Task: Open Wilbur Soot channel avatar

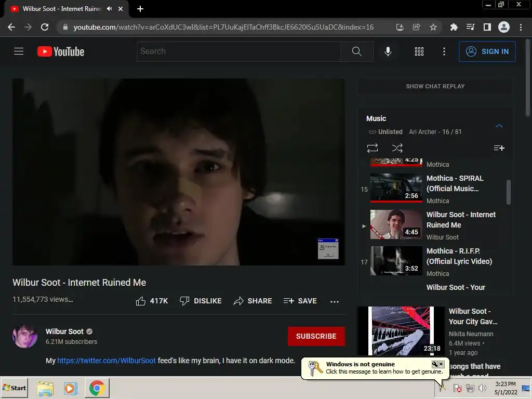Action: point(25,336)
